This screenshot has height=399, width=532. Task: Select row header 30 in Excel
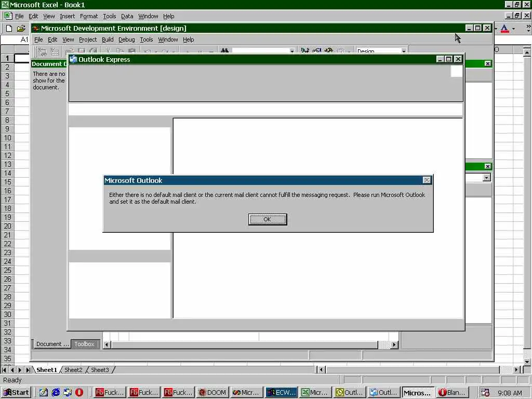point(7,314)
